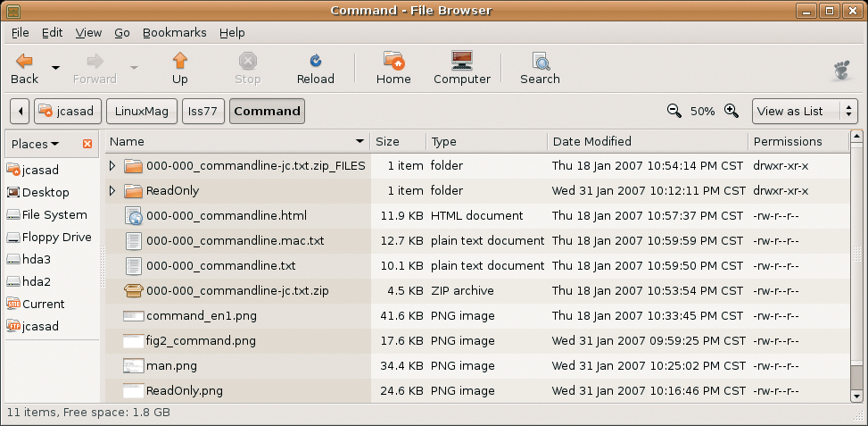Open the Back history dropdown arrow

coord(55,68)
